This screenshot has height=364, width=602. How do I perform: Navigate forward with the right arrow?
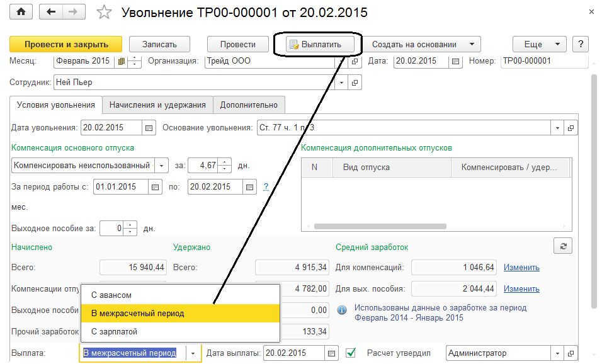tap(73, 12)
